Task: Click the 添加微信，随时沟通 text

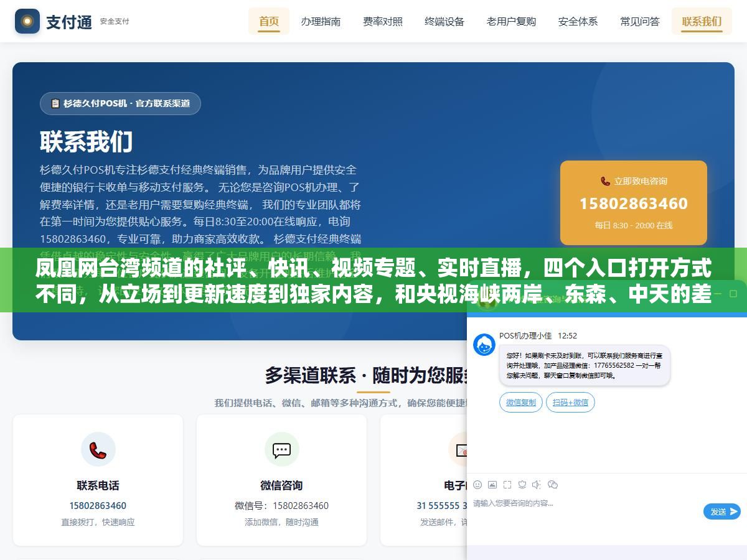Action: (281, 522)
